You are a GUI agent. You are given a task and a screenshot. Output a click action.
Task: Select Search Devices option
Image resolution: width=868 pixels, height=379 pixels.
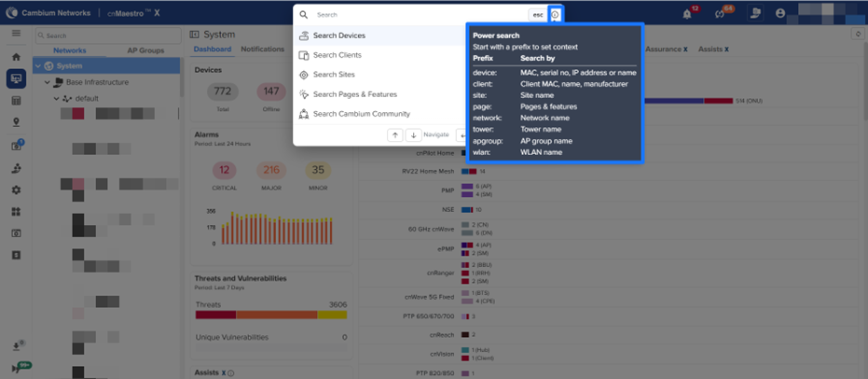coord(339,35)
